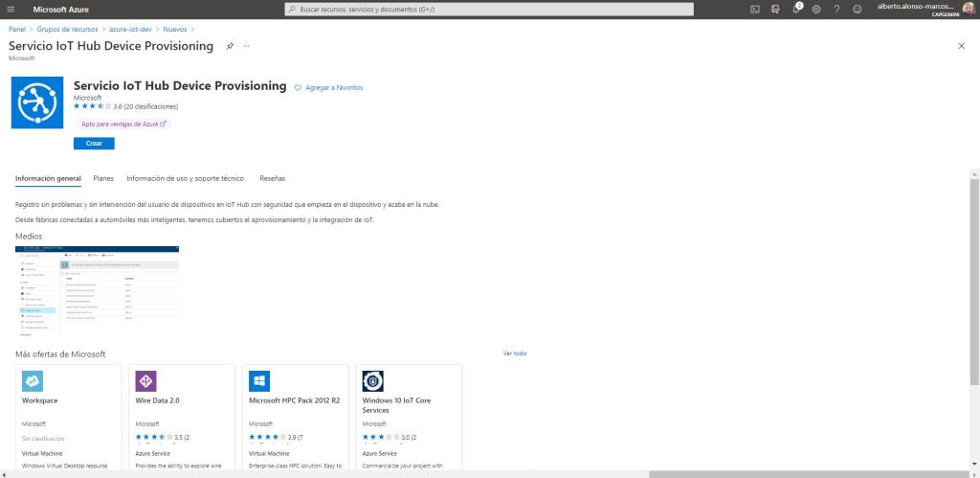Switch to the Planes tab

(x=103, y=178)
